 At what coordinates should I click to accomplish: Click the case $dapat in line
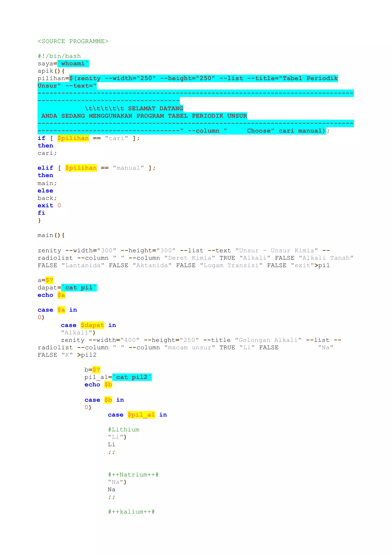pos(88,325)
